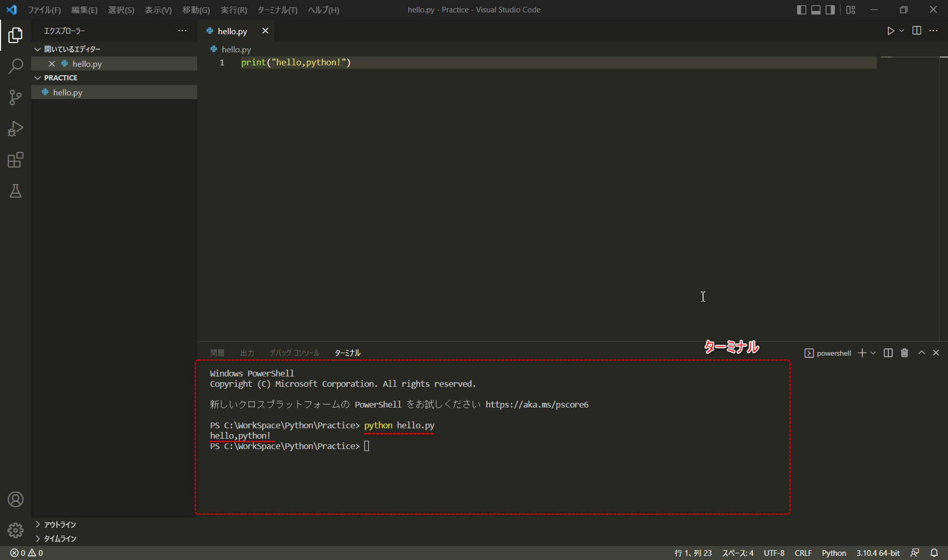
Task: Collapse the PRACTICE folder section
Action: (x=114, y=78)
